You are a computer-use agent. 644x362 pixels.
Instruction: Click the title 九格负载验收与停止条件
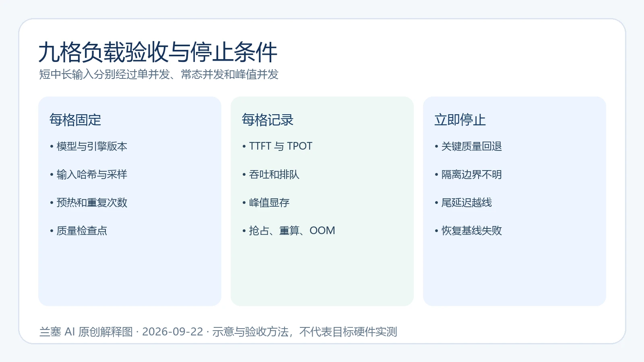coord(158,52)
